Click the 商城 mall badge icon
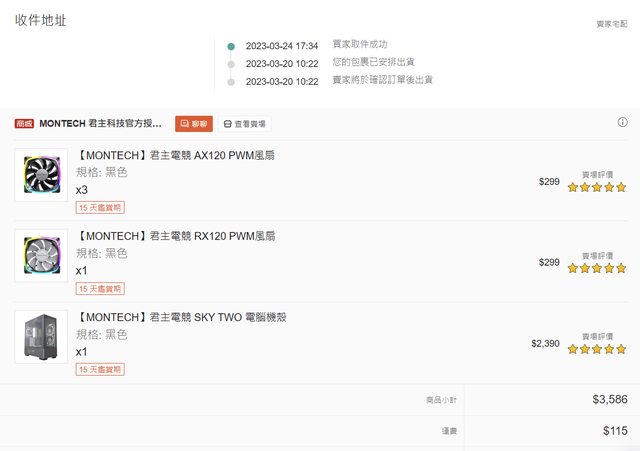Image resolution: width=640 pixels, height=451 pixels. (25, 124)
